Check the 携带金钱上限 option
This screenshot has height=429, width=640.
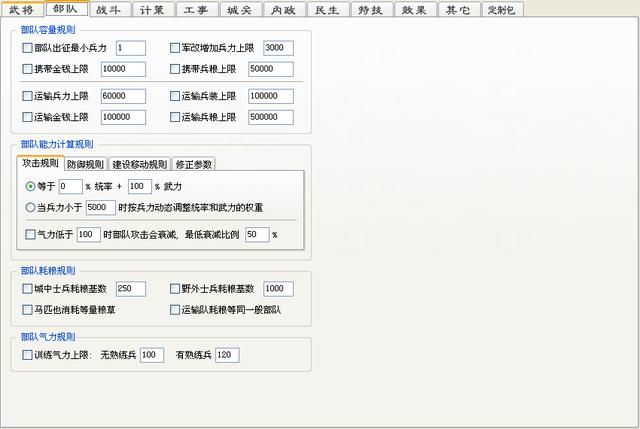pyautogui.click(x=27, y=69)
